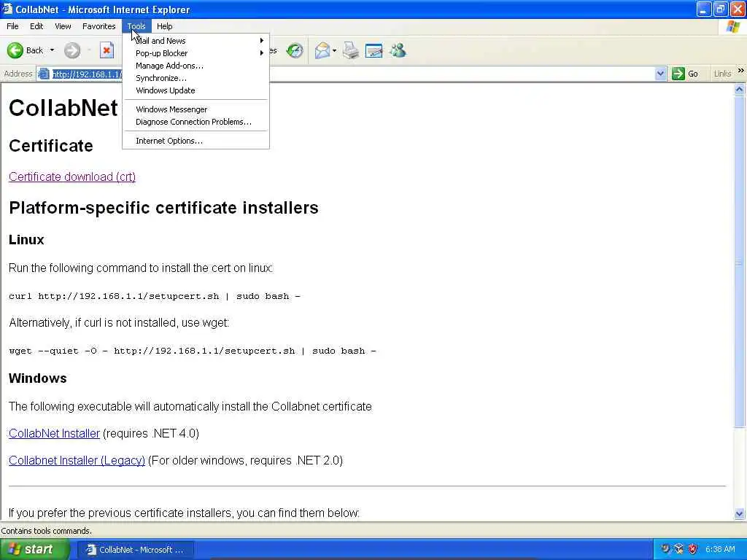The height and width of the screenshot is (560, 747).
Task: Open the CollabNet Installer link
Action: coord(54,433)
